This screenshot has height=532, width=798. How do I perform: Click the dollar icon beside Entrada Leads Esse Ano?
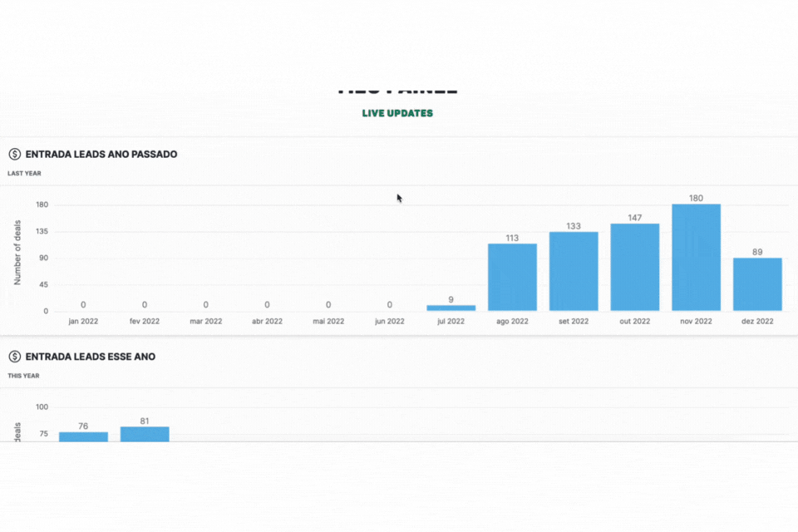15,357
